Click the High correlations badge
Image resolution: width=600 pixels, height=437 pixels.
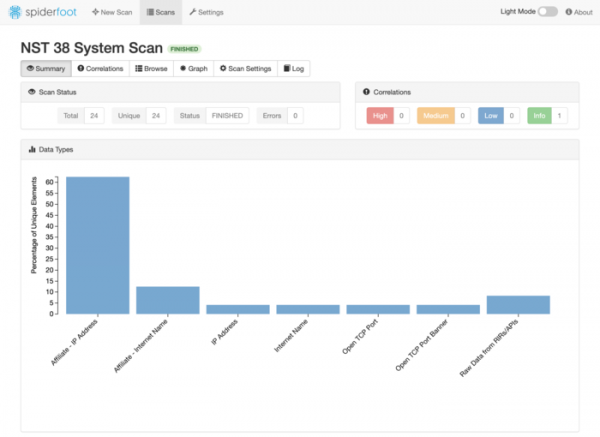[x=381, y=115]
